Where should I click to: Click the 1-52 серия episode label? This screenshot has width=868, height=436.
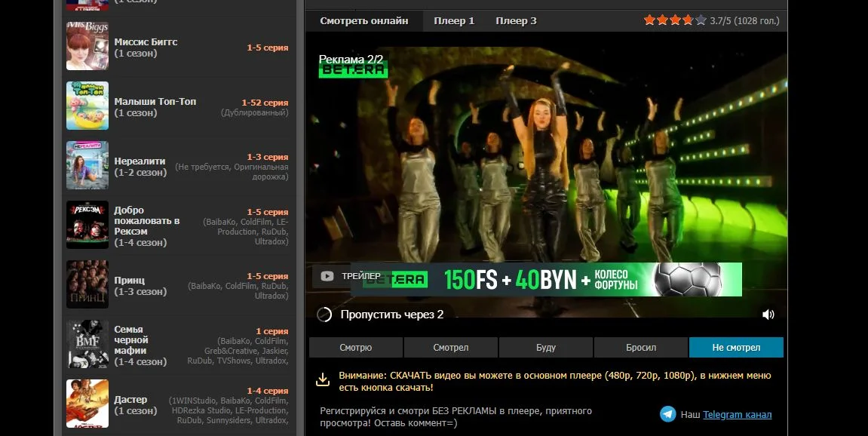265,103
